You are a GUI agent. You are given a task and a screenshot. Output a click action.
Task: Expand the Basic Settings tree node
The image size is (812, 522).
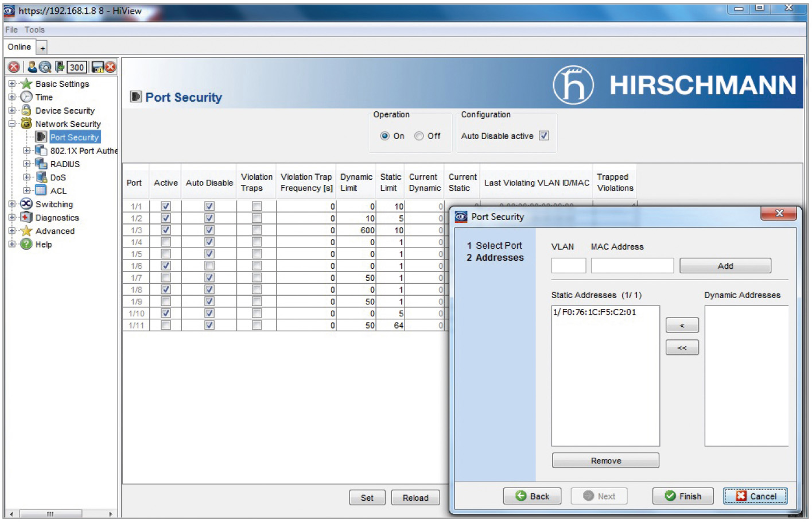point(11,84)
